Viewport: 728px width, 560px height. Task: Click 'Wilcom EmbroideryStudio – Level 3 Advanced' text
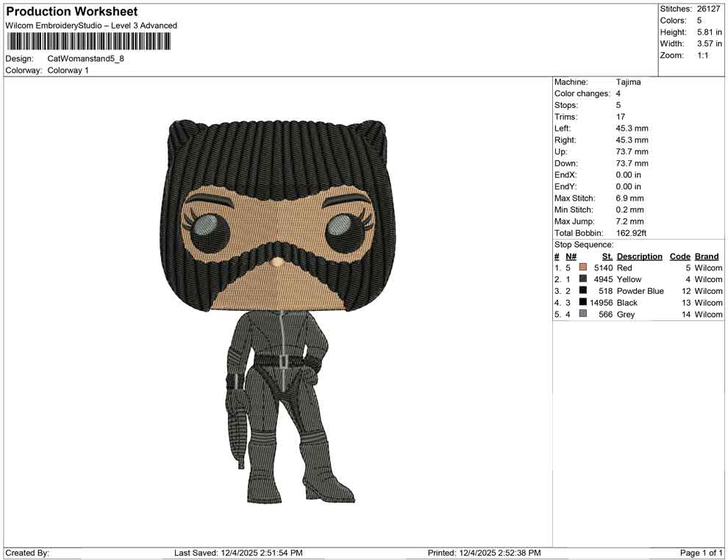tap(91, 26)
